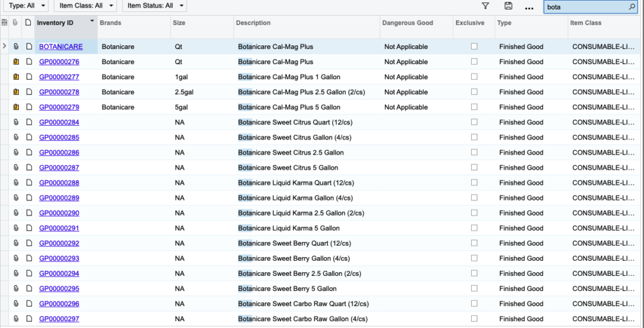Select Botanicare Cal-Mag Plus 1 Gallon description
644x328 pixels.
pos(289,77)
